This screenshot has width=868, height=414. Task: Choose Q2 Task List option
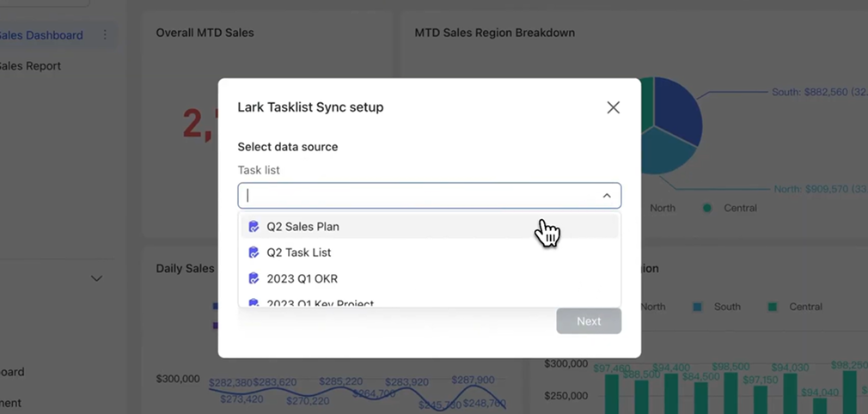429,253
